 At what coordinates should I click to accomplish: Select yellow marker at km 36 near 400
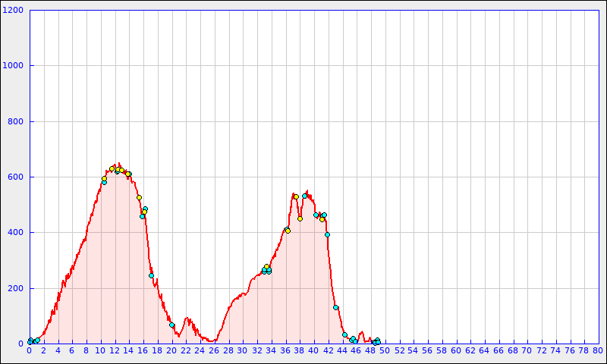click(x=288, y=231)
